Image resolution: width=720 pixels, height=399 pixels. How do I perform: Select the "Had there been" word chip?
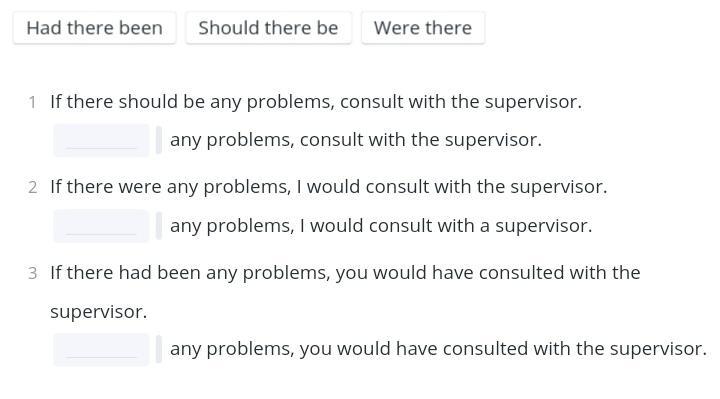pos(95,28)
